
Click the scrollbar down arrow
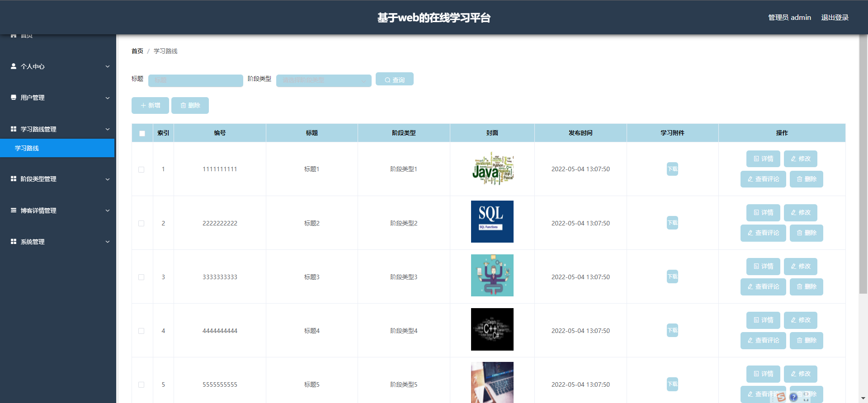point(863,398)
